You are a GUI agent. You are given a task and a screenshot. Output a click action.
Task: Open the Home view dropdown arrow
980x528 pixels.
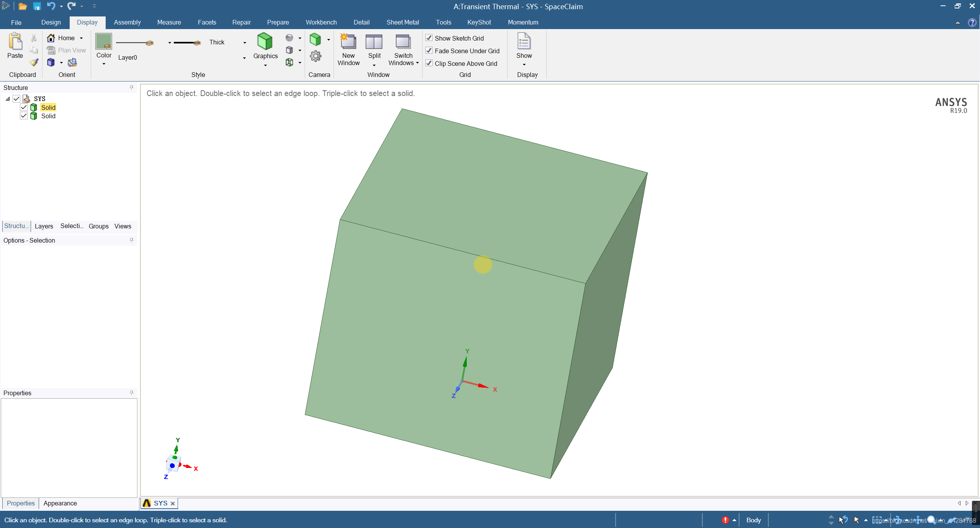click(x=82, y=38)
